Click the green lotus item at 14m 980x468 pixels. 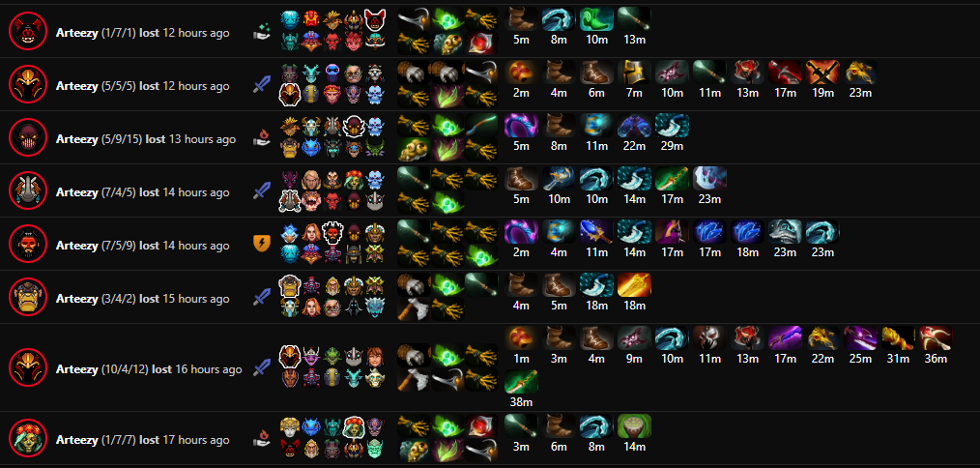pyautogui.click(x=634, y=425)
